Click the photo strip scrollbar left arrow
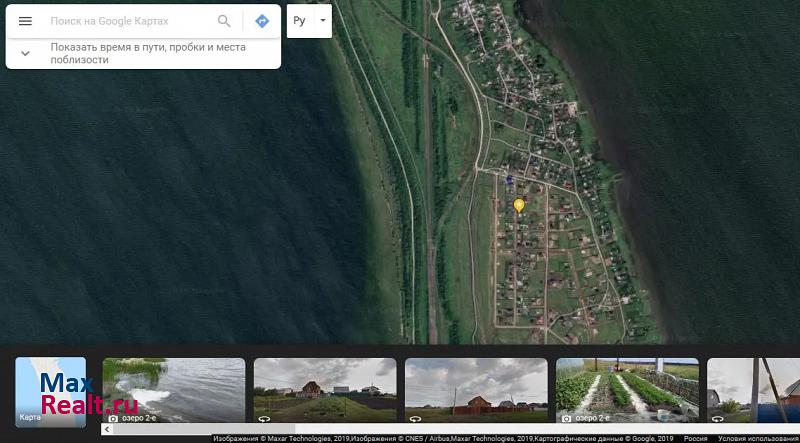 pos(106,429)
